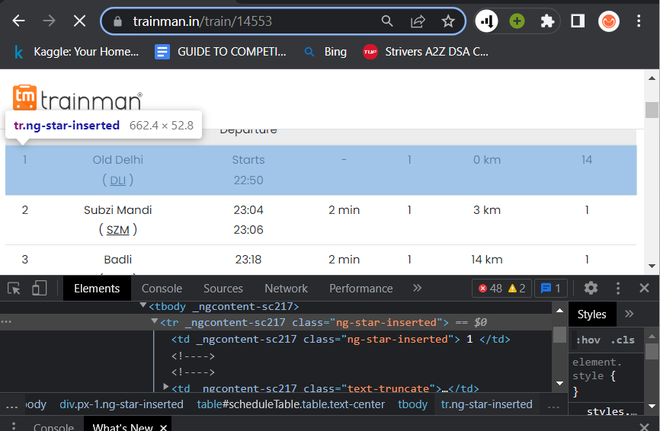This screenshot has width=660, height=431.
Task: Click the Badli station name
Action: (x=118, y=260)
